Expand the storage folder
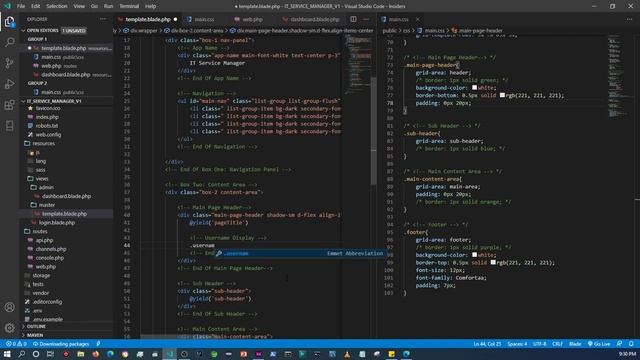Image resolution: width=640 pixels, height=360 pixels. tap(41, 276)
